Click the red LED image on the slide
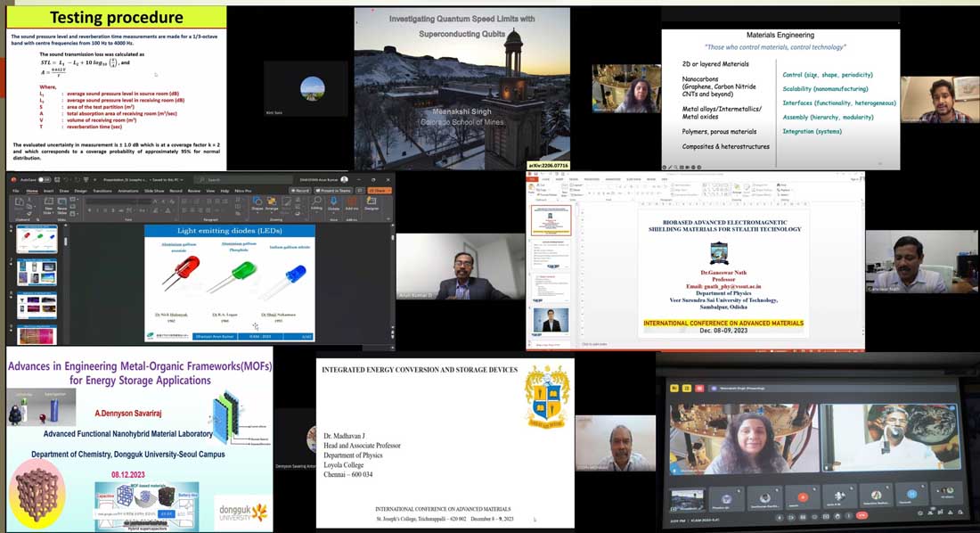This screenshot has height=533, width=980. pyautogui.click(x=181, y=272)
